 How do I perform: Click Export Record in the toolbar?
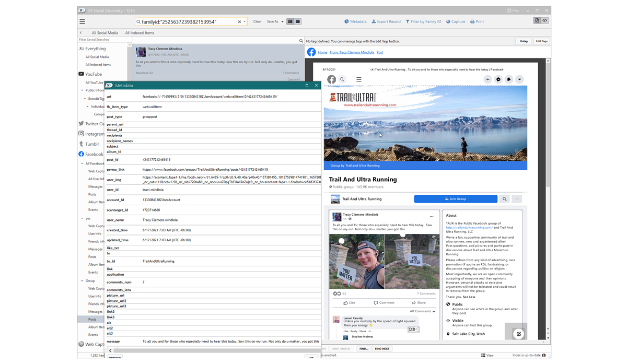tap(386, 21)
